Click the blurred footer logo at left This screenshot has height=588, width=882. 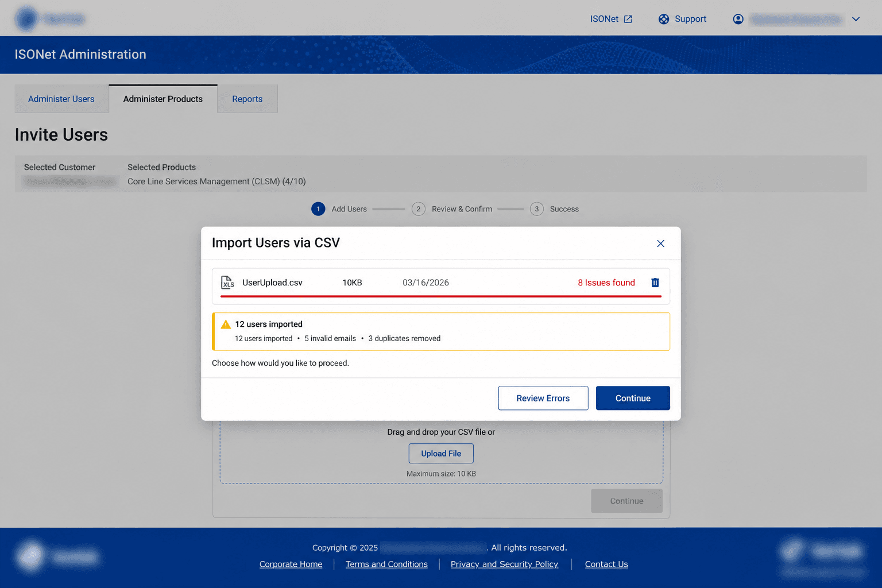tap(57, 556)
